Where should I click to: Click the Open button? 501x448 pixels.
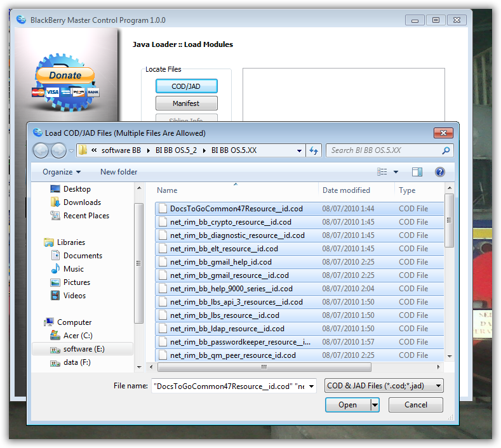pos(348,405)
